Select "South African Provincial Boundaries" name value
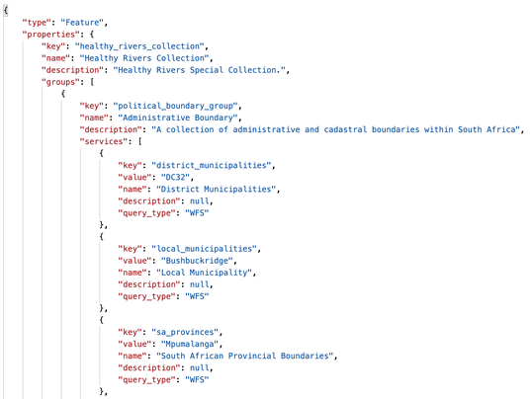Screen dimensions: 532x399 click(245, 356)
